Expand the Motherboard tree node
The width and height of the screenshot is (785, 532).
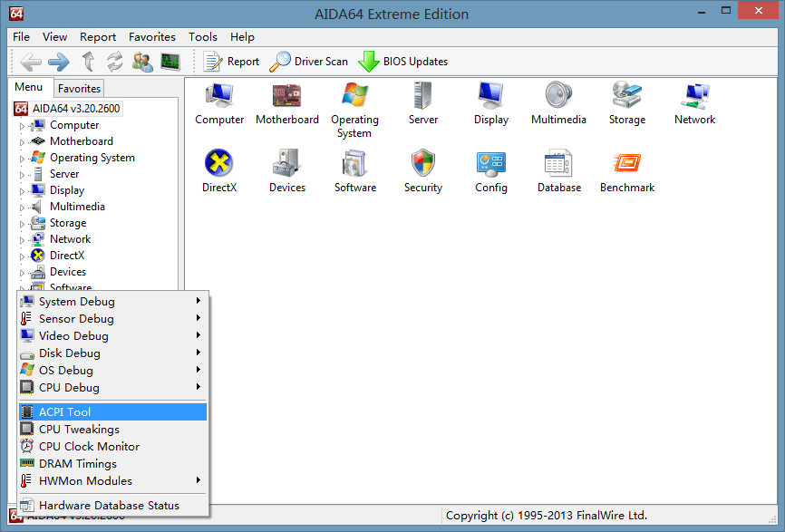tap(22, 142)
